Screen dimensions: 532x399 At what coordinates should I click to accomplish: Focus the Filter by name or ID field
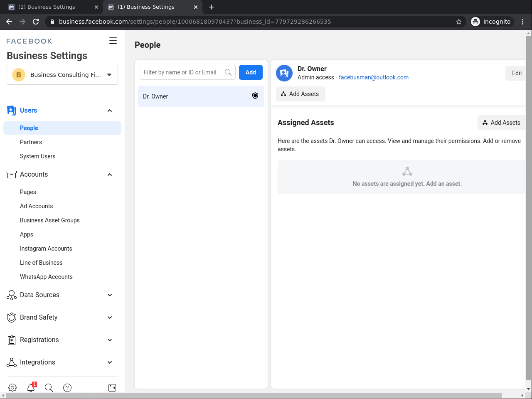182,72
